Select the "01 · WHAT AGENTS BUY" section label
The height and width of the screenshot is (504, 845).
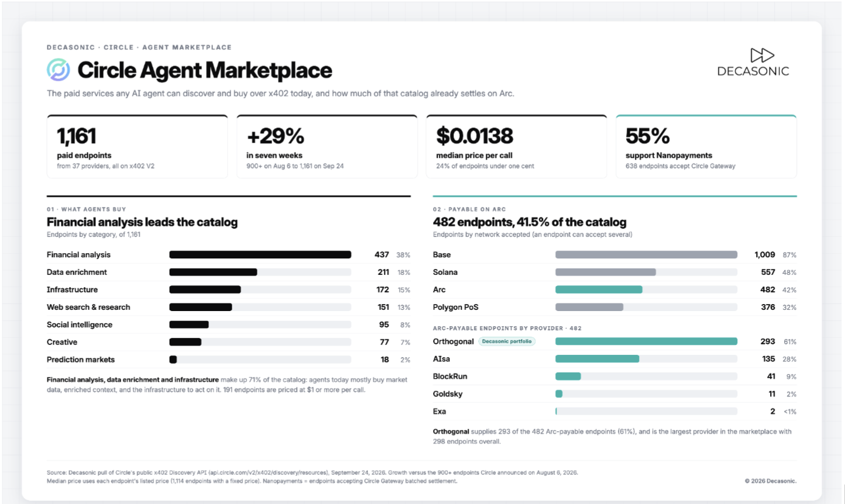pos(87,209)
